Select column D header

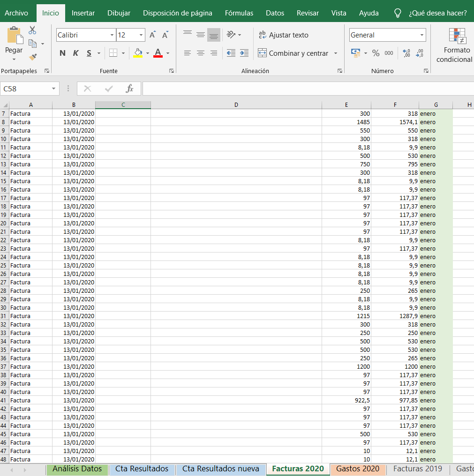coord(236,105)
